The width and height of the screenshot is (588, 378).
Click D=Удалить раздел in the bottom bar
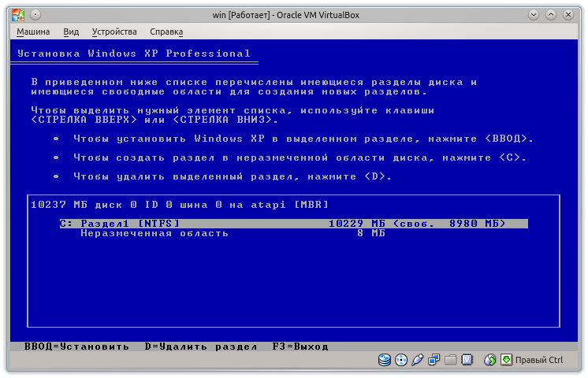coord(201,346)
